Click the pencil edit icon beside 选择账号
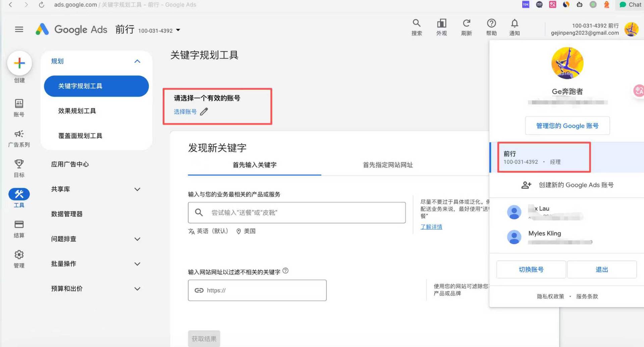Viewport: 644px width, 347px height. pyautogui.click(x=204, y=111)
